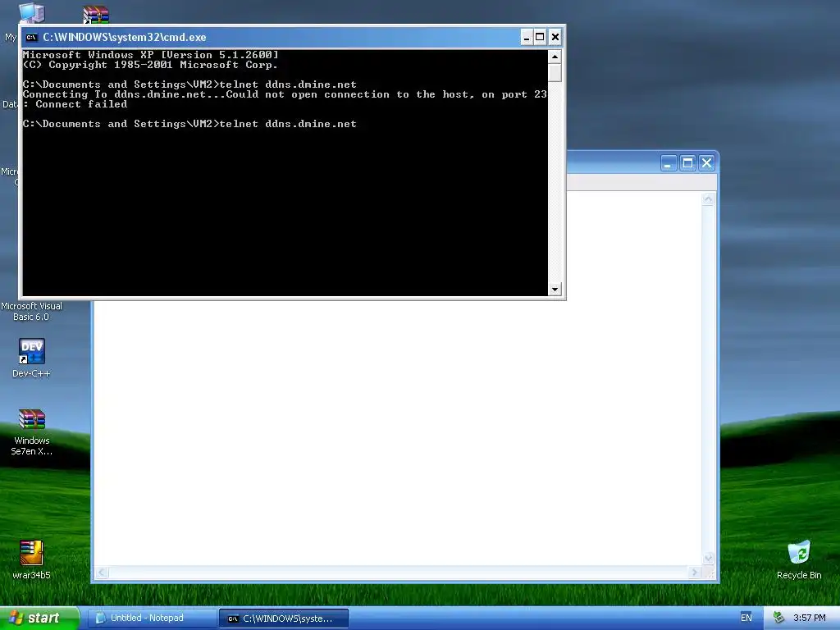Screen dimensions: 840x630
Task: Click Notepad vertical scrollbar up arrow
Action: pos(708,199)
